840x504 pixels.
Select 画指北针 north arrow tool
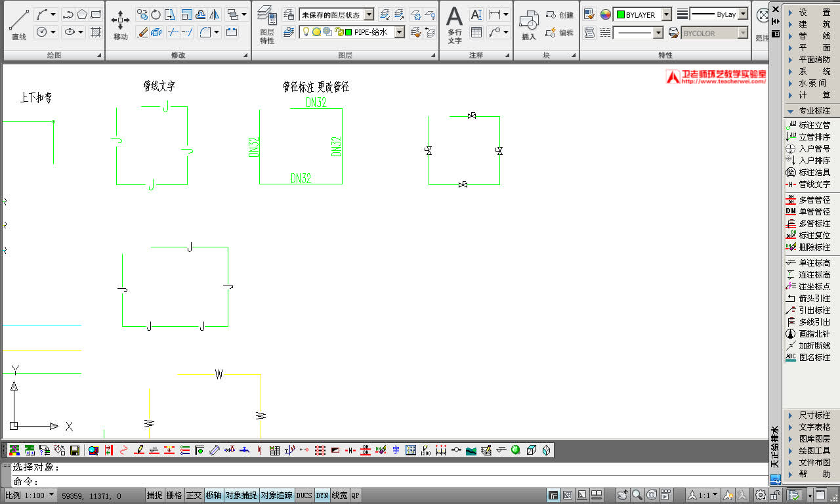(x=814, y=334)
